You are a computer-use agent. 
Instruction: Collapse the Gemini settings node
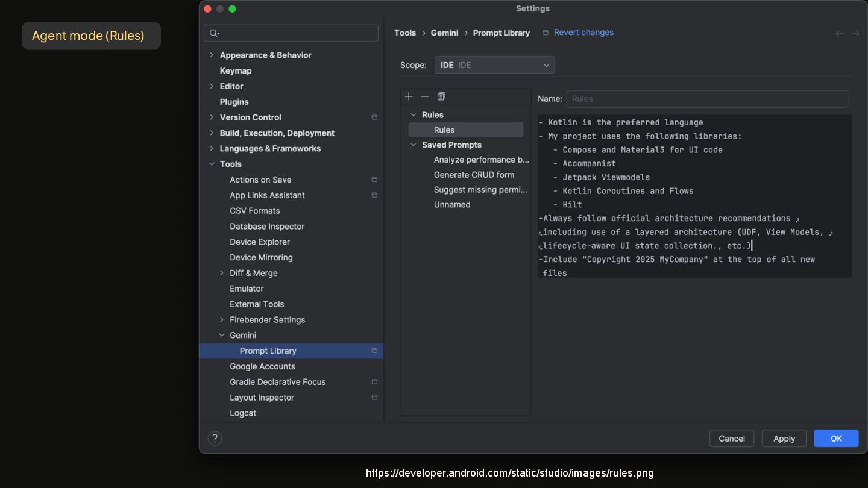222,335
